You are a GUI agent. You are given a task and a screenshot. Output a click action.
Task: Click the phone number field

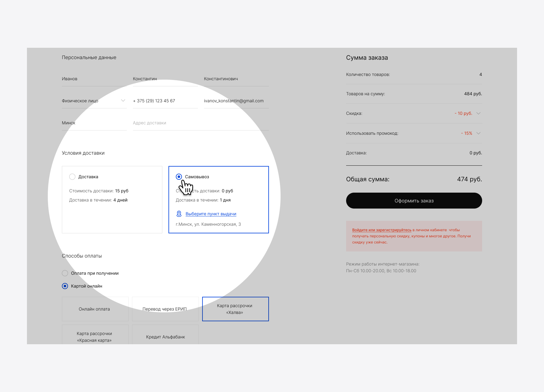pos(165,101)
